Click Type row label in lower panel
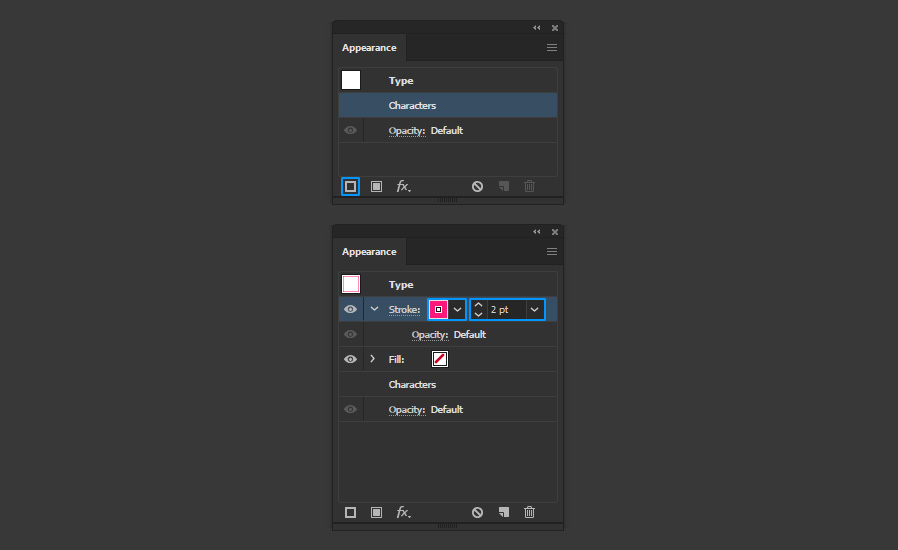The image size is (898, 550). coord(401,285)
